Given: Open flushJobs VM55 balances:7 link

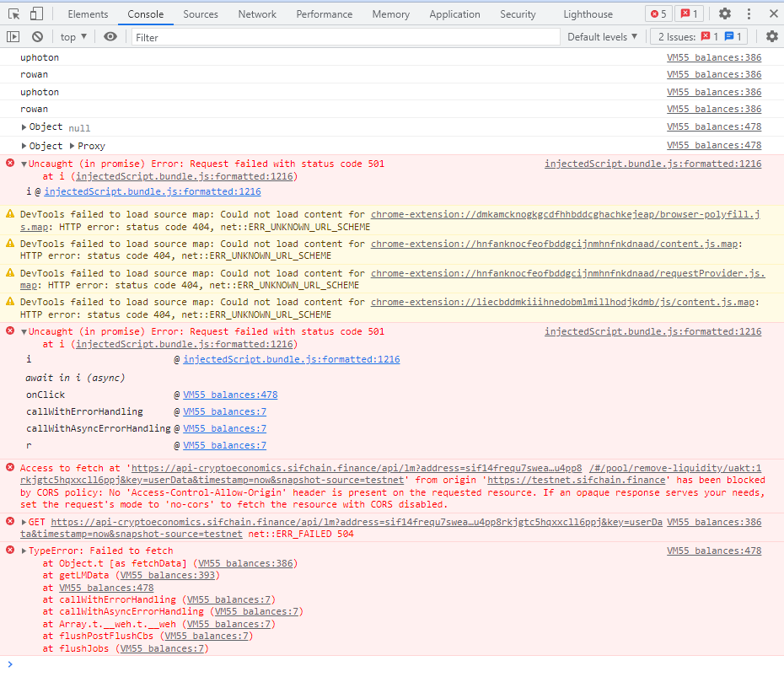Looking at the screenshot, I should tap(162, 648).
